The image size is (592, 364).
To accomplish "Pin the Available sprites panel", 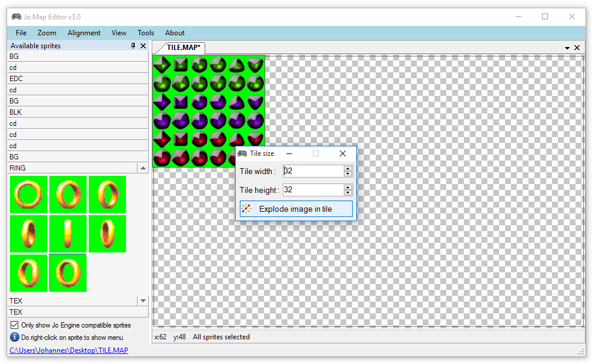I will point(133,46).
